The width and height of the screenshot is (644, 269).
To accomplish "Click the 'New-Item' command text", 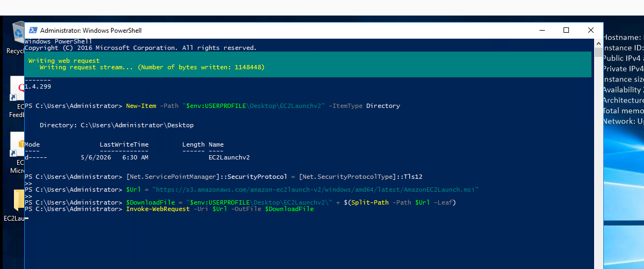I will (x=141, y=106).
